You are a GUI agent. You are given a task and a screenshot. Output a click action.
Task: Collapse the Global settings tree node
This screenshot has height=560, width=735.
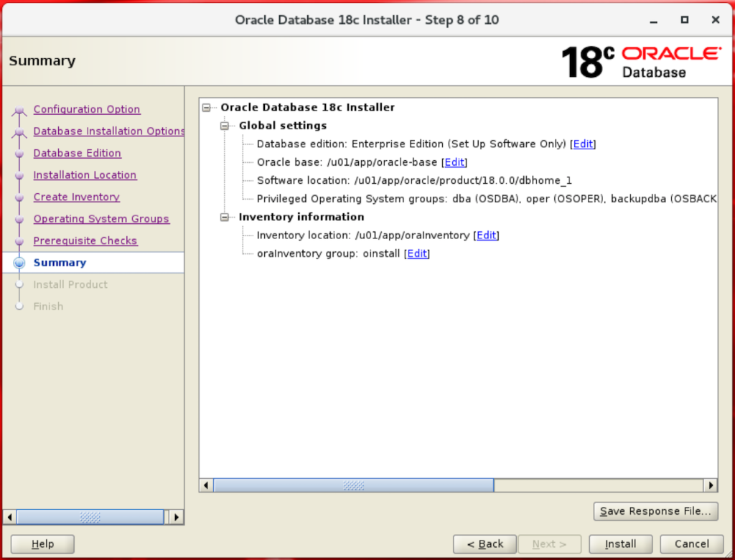coord(225,126)
